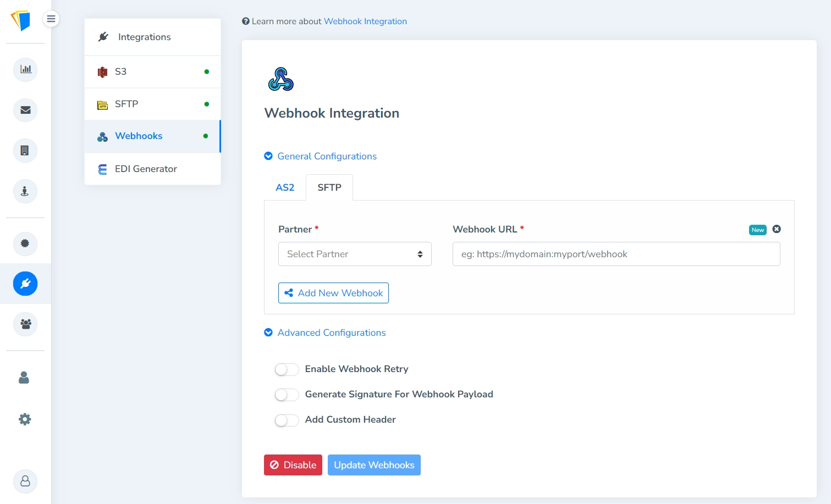Click the info kiosk sidebar icon
Viewport: 831px width, 504px height.
(25, 191)
